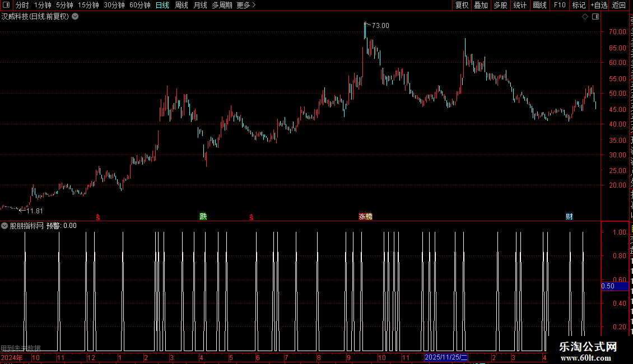Open dropdown icon beside 股朋指标网 indicator
The width and height of the screenshot is (633, 364).
click(4, 226)
